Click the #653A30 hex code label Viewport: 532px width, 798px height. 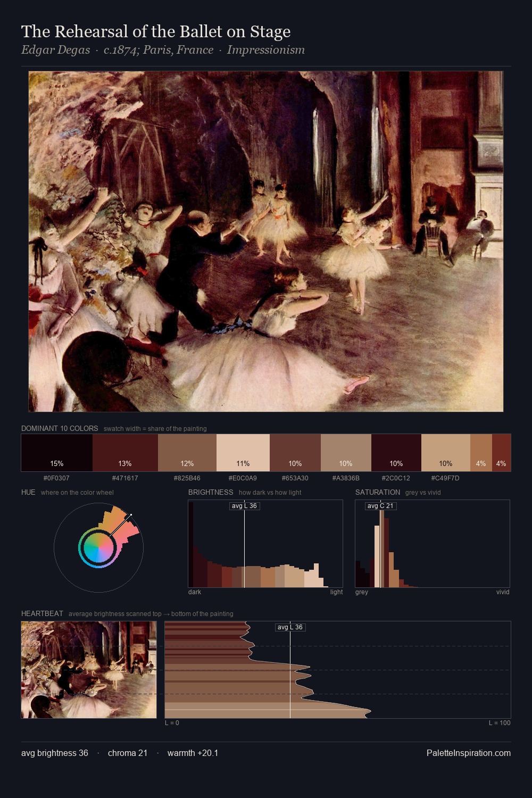point(295,478)
